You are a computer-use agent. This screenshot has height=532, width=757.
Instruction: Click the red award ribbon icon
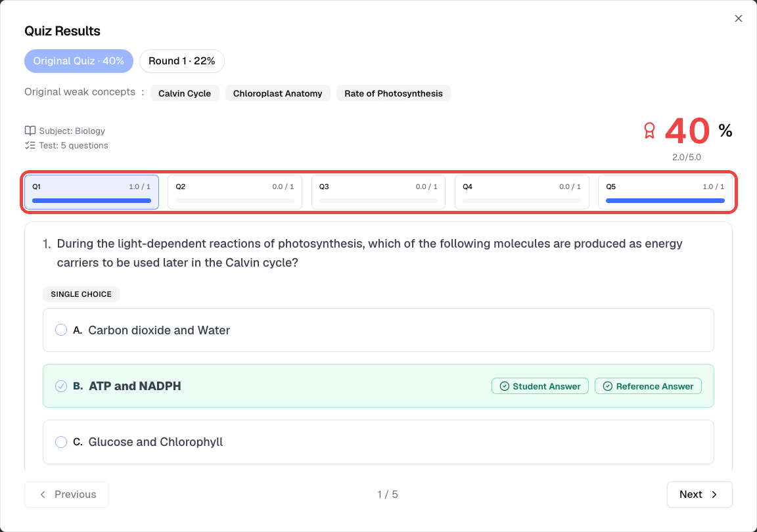(649, 131)
